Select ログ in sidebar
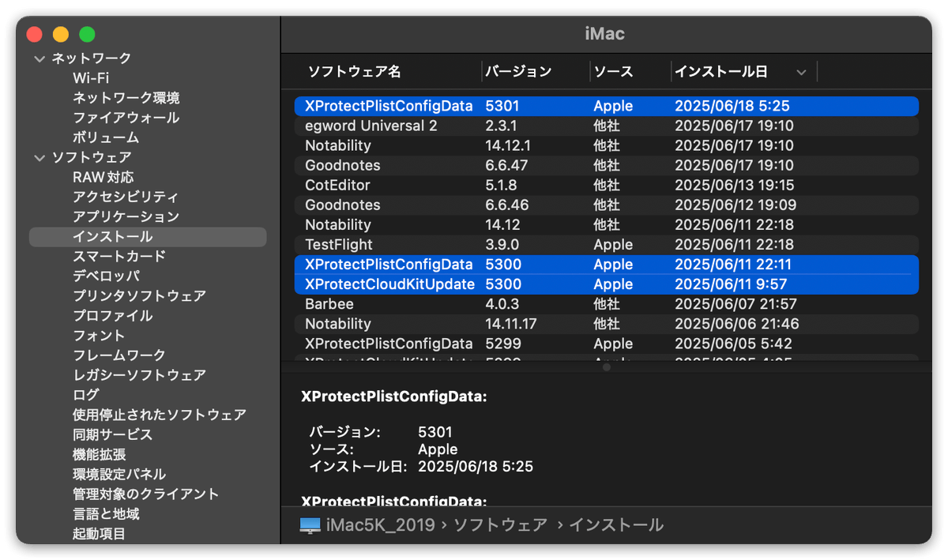948x560 pixels. [x=86, y=395]
